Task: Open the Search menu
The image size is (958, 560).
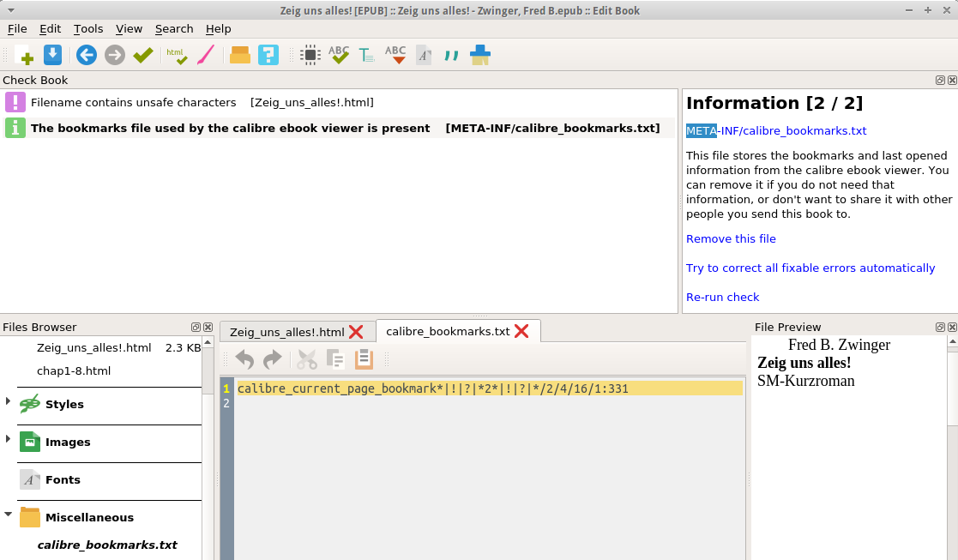Action: click(x=174, y=28)
